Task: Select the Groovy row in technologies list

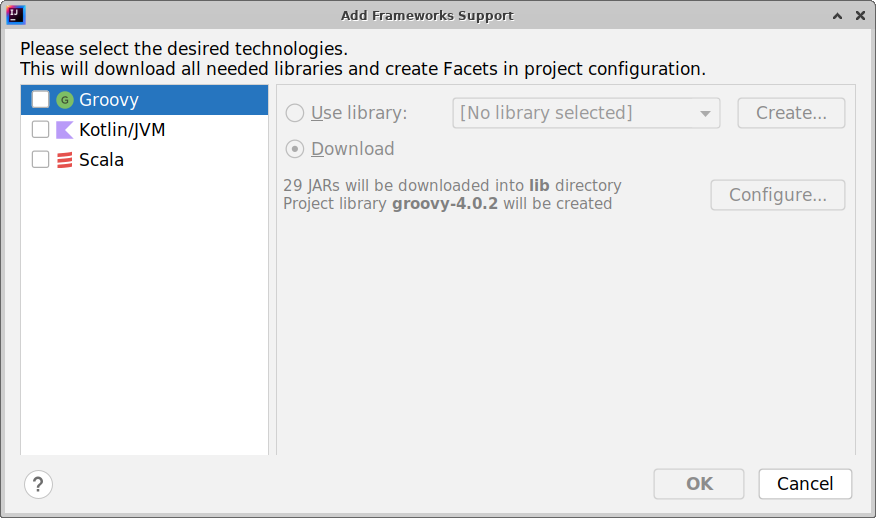Action: [150, 100]
